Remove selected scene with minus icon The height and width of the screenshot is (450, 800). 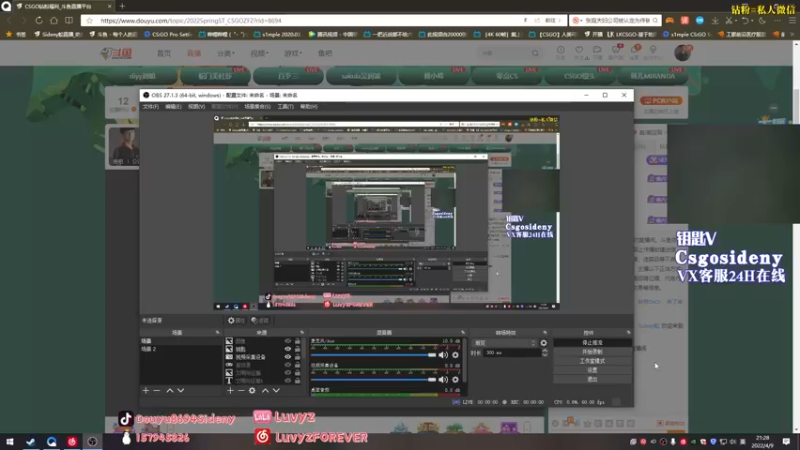157,390
